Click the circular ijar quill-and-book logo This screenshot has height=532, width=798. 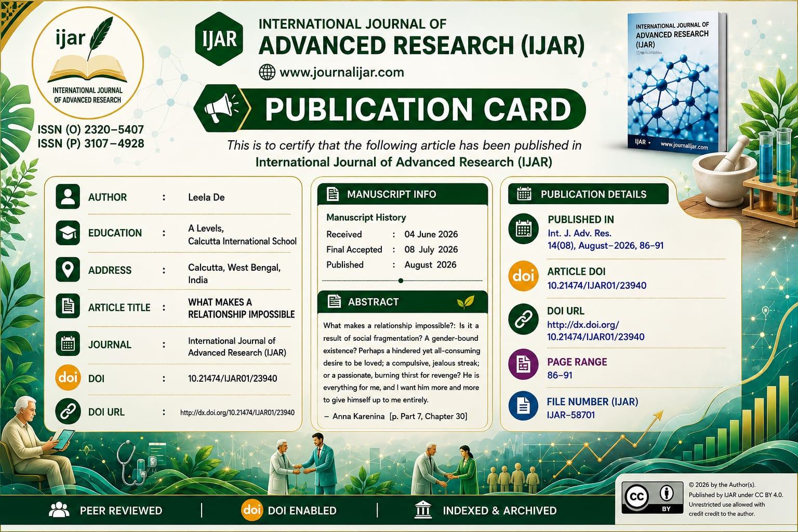coord(87,62)
